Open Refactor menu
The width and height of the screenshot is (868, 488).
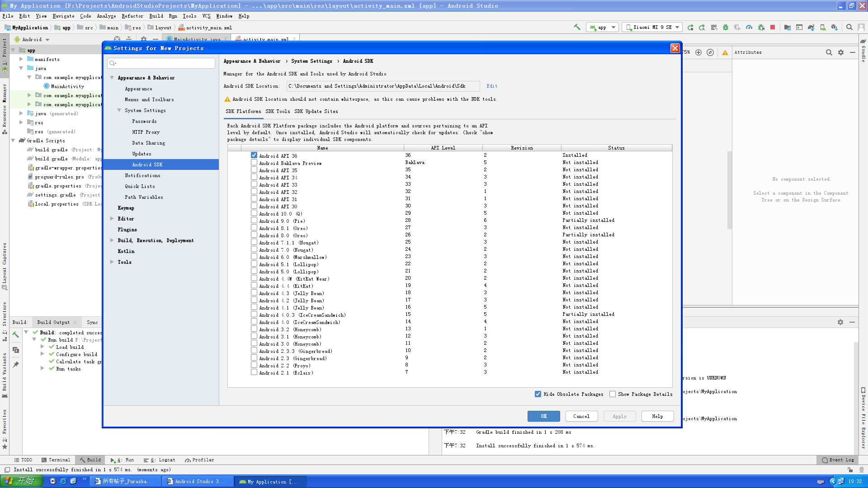(x=132, y=16)
